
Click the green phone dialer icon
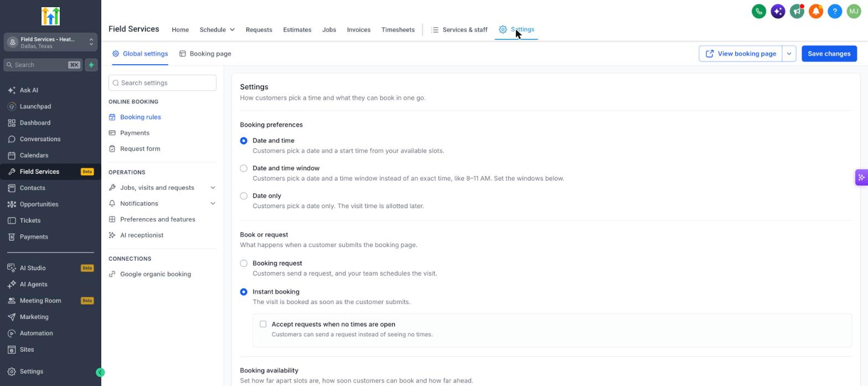(759, 11)
